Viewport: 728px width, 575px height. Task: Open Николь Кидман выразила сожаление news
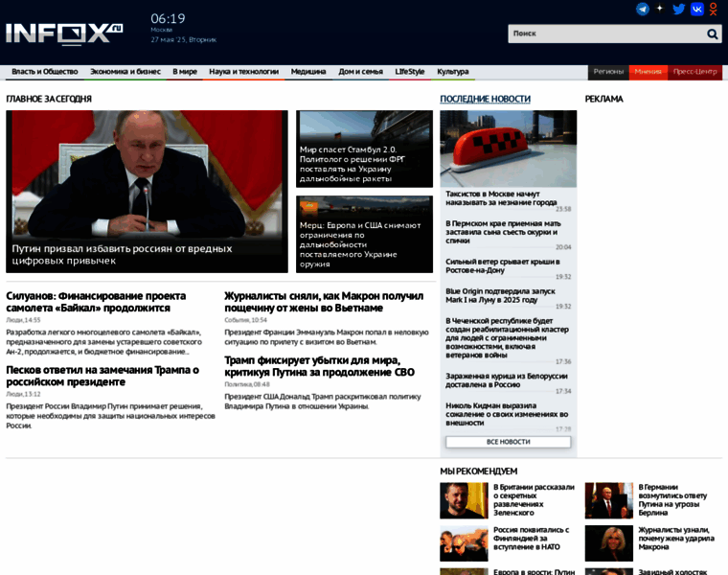(x=507, y=414)
